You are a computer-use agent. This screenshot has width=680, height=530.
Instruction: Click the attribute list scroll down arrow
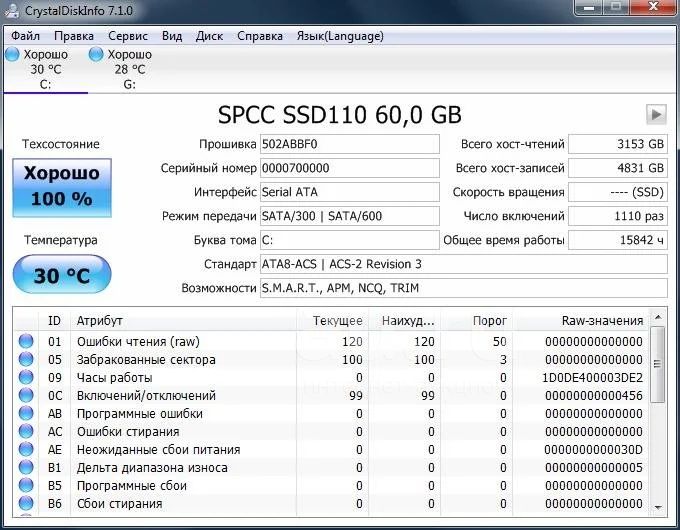(658, 507)
